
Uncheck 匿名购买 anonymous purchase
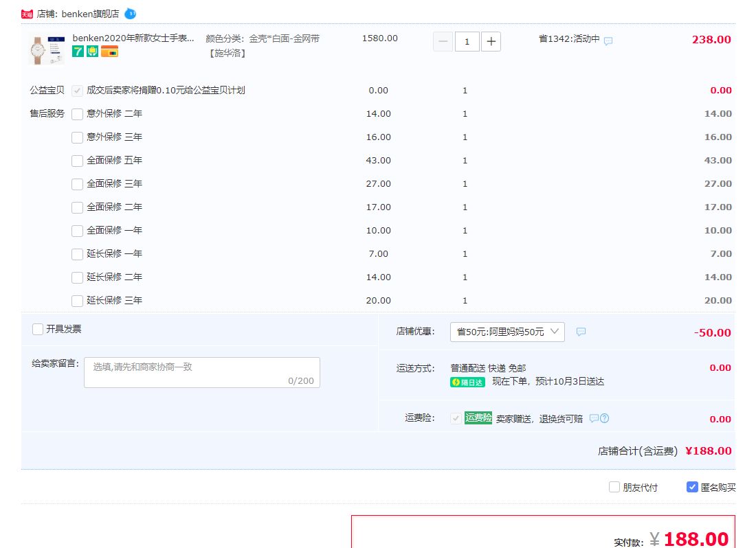point(692,488)
